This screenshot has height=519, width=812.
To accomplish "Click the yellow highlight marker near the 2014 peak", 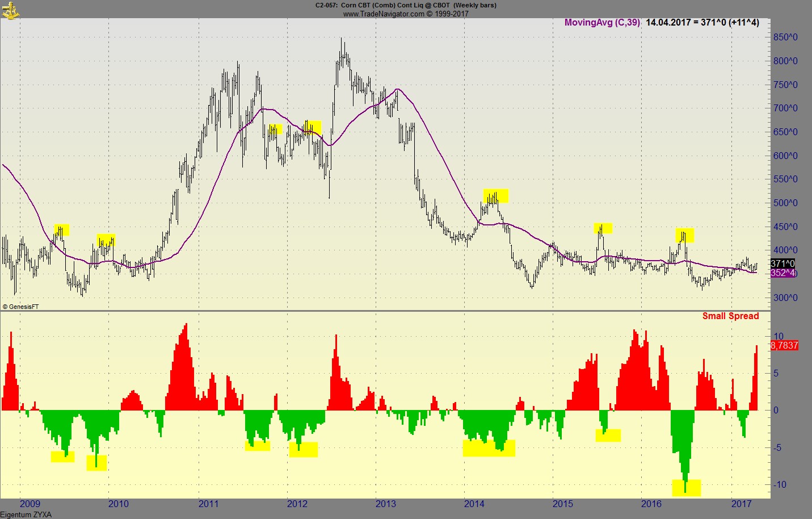I will pos(495,196).
